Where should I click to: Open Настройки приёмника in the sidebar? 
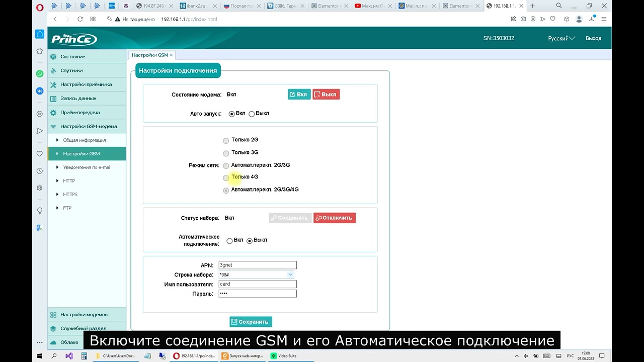(x=87, y=84)
